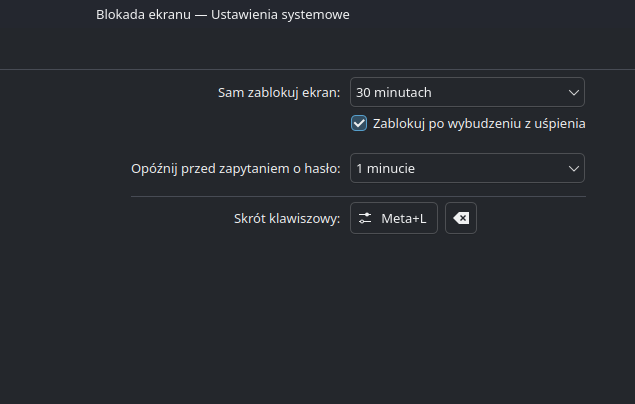Click the clear shortcut backspace icon
This screenshot has height=404, width=635.
point(461,218)
